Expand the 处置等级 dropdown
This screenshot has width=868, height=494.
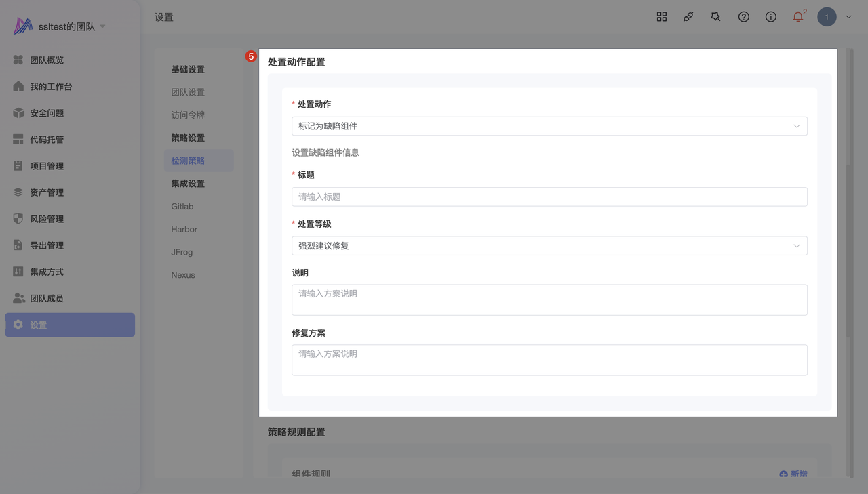point(549,246)
